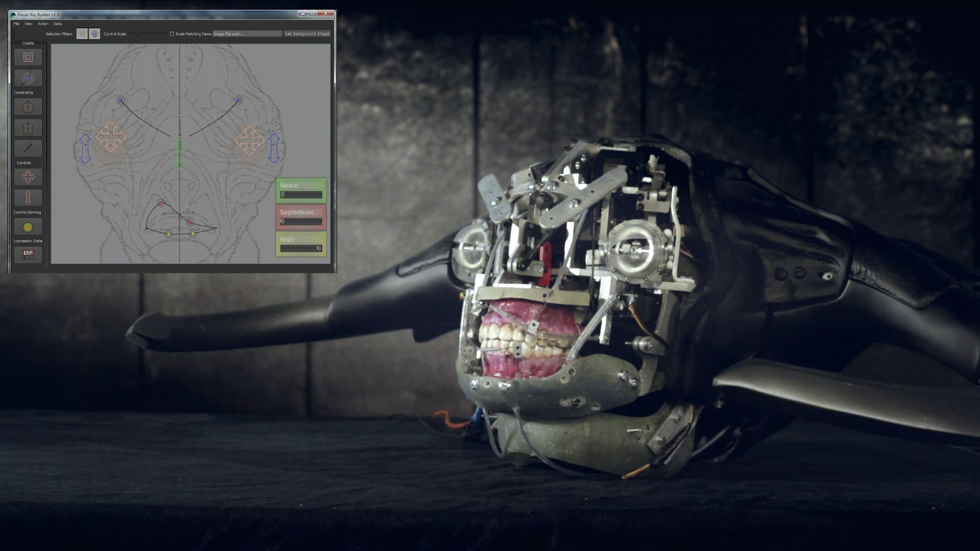Toggle the crossed-out selection filter
Viewport: 980px width, 551px height.
(82, 34)
